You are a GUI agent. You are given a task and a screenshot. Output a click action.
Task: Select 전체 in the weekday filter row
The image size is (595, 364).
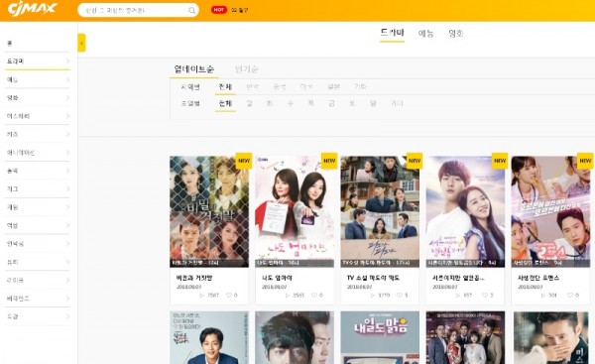click(x=225, y=103)
